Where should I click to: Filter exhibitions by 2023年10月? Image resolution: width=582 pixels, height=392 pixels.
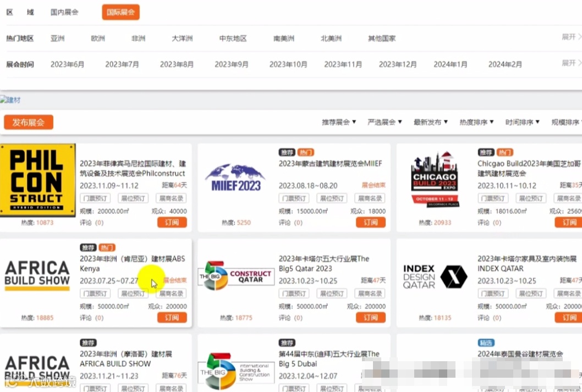coord(288,64)
